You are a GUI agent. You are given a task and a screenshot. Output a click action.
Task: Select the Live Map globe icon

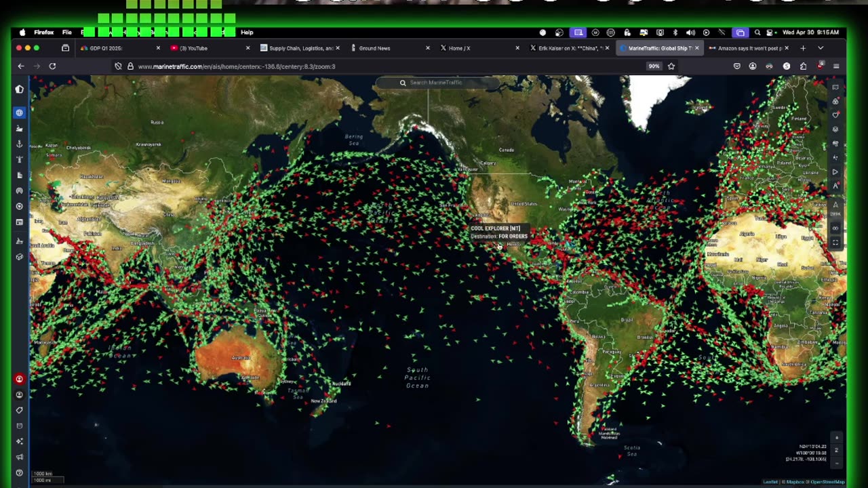tap(19, 113)
